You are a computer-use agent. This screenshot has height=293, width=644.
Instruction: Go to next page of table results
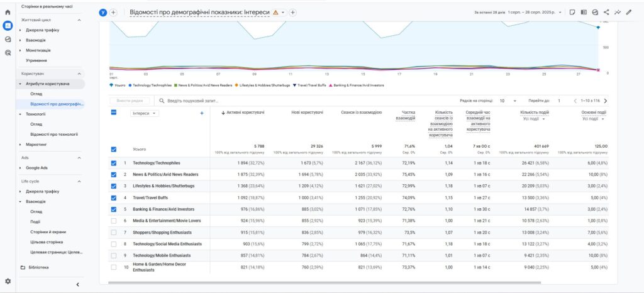coord(606,101)
